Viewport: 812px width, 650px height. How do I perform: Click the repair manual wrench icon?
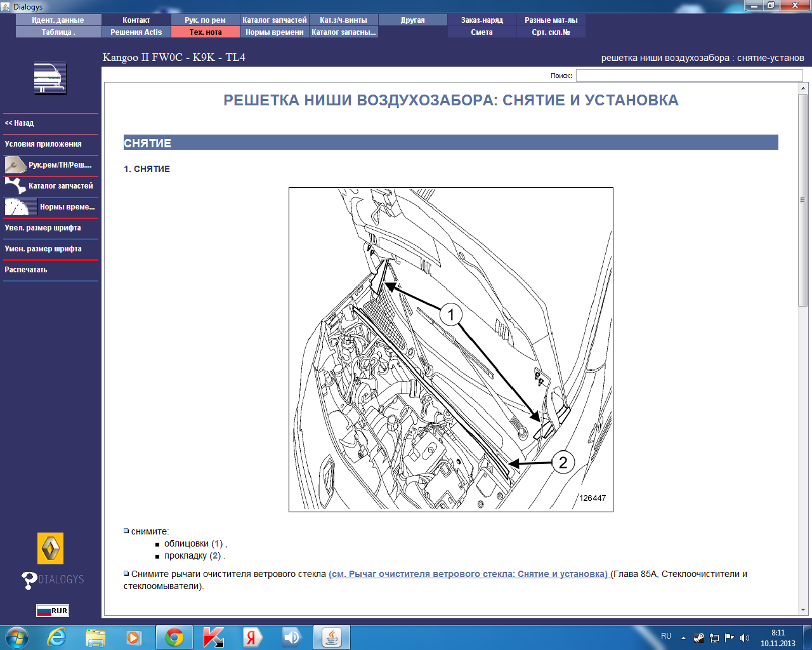tap(15, 165)
